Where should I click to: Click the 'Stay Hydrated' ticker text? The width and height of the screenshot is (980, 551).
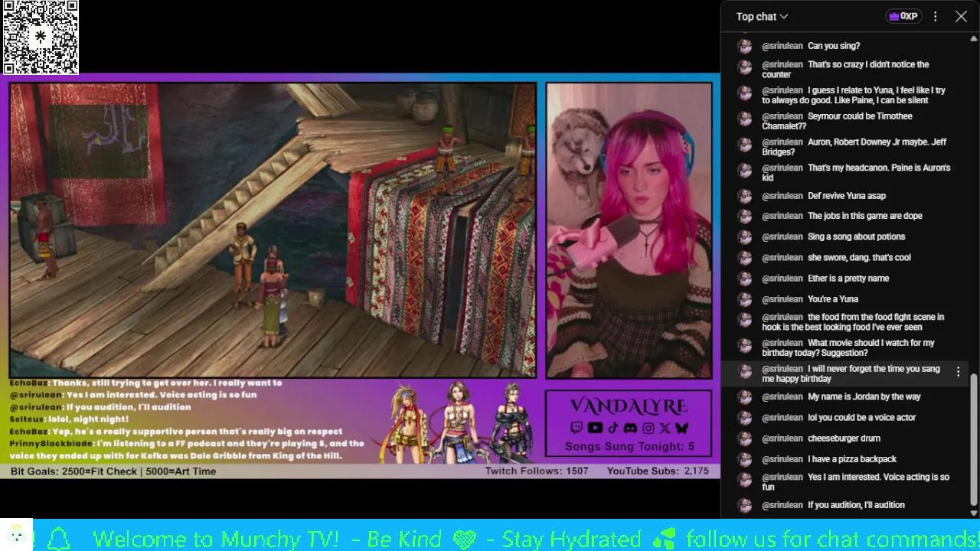pyautogui.click(x=571, y=539)
